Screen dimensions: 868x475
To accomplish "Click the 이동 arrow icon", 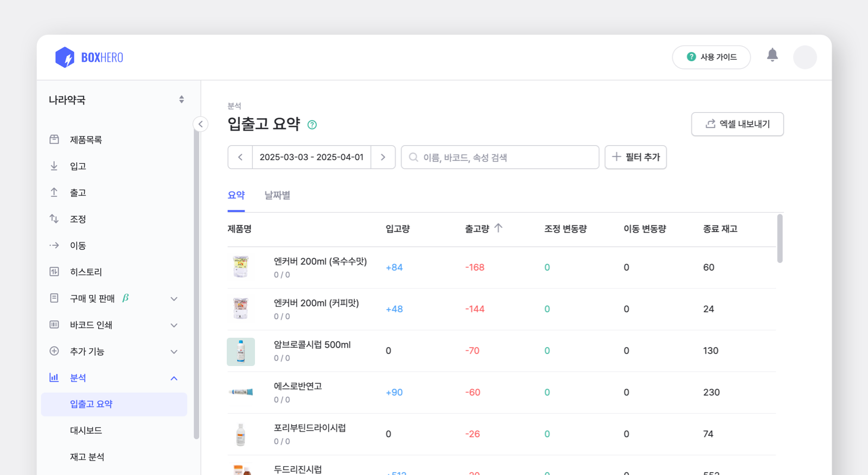I will [54, 245].
